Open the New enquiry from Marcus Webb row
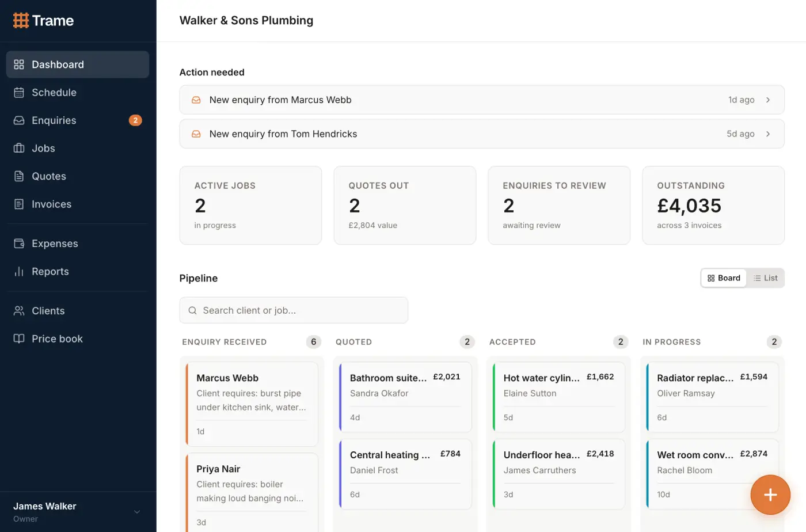This screenshot has width=806, height=532. (482, 100)
